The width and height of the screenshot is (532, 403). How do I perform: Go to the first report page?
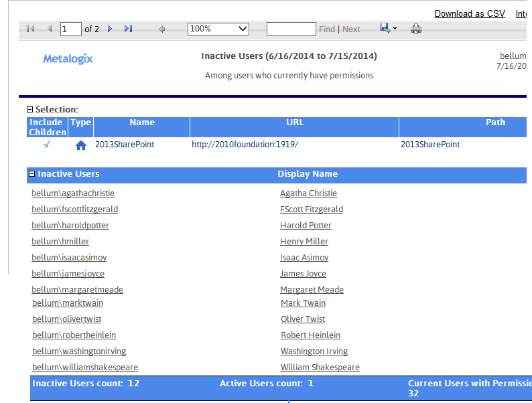(31, 29)
